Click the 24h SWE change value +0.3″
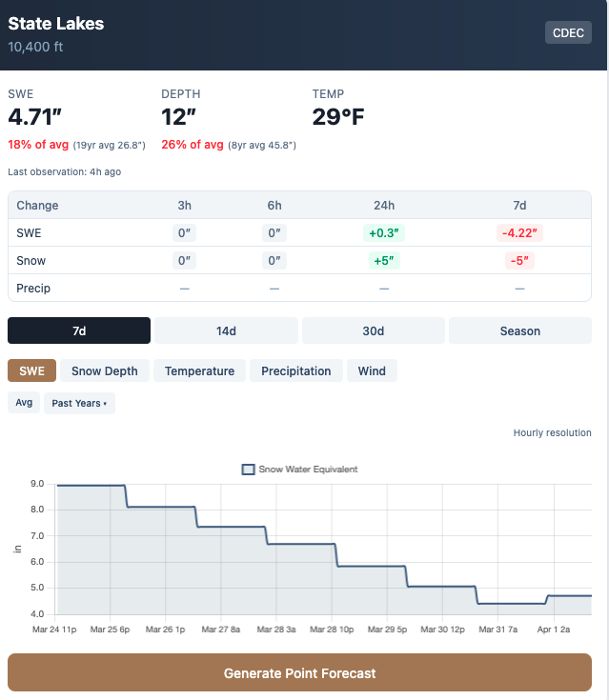This screenshot has width=609, height=700. pos(384,233)
